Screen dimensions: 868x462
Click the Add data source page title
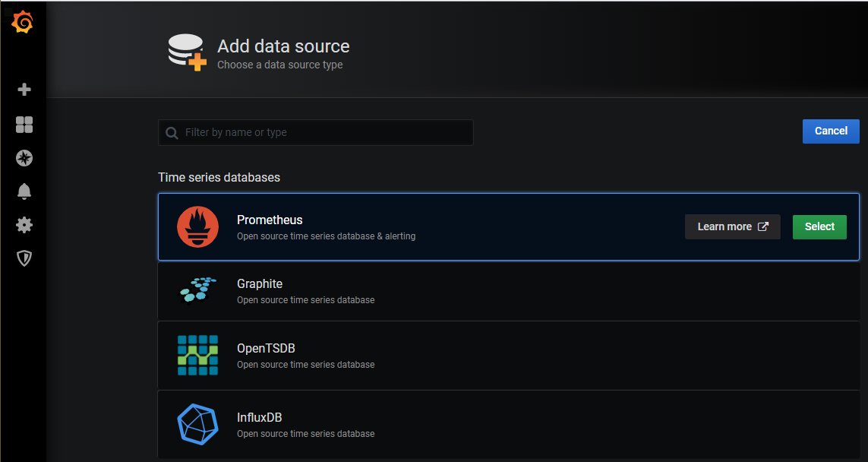coord(283,46)
